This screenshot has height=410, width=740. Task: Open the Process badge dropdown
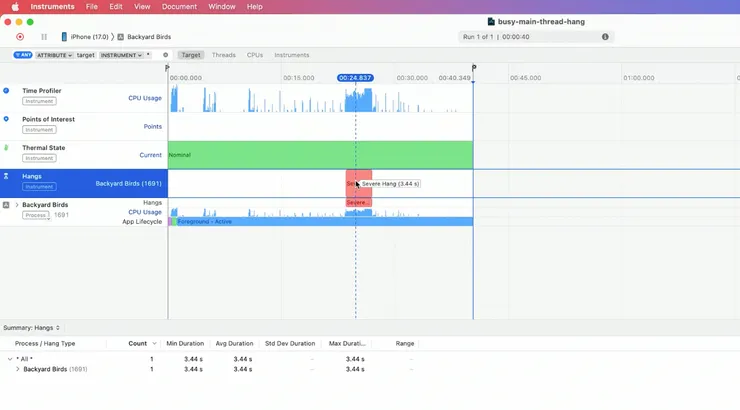click(37, 215)
